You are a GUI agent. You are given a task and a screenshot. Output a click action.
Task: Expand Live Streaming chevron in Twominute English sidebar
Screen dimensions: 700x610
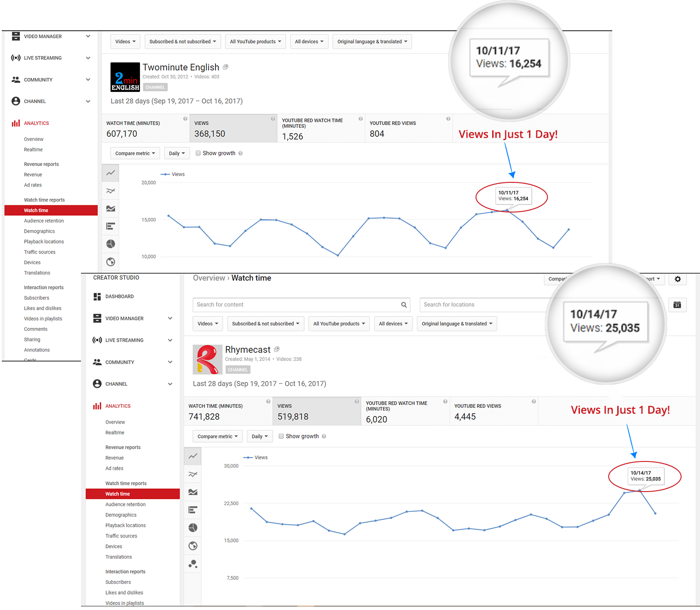click(88, 58)
